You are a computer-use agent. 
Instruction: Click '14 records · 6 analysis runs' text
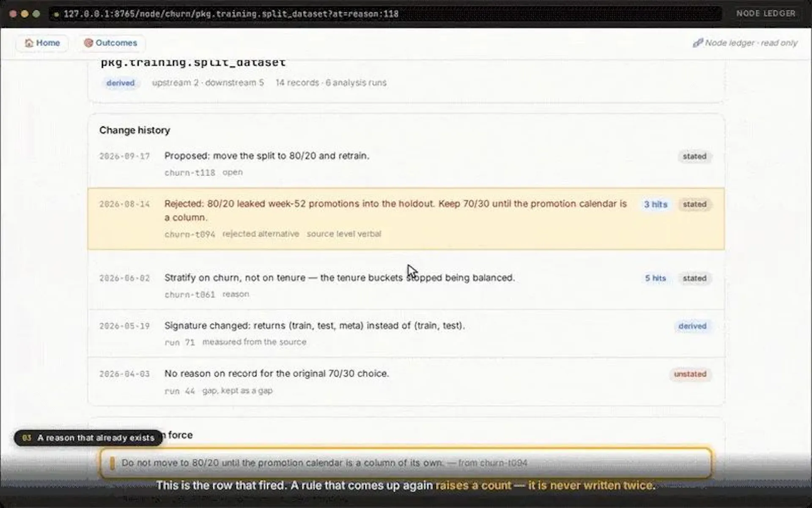pyautogui.click(x=331, y=83)
